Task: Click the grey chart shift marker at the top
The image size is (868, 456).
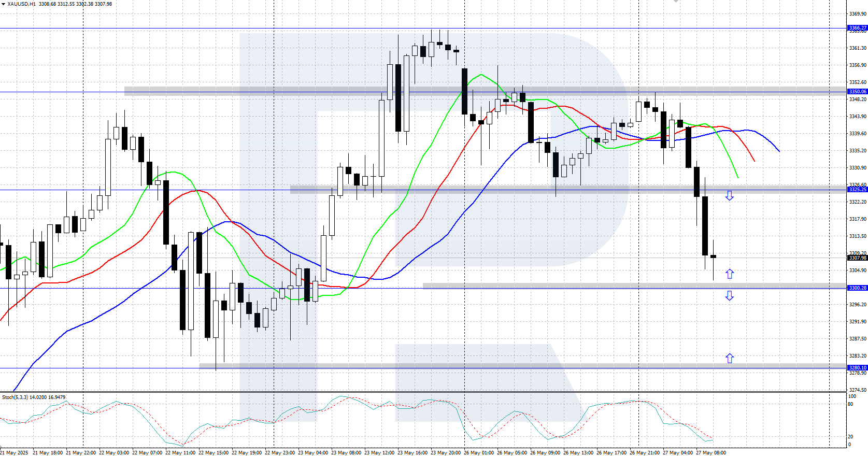Action: [676, 2]
